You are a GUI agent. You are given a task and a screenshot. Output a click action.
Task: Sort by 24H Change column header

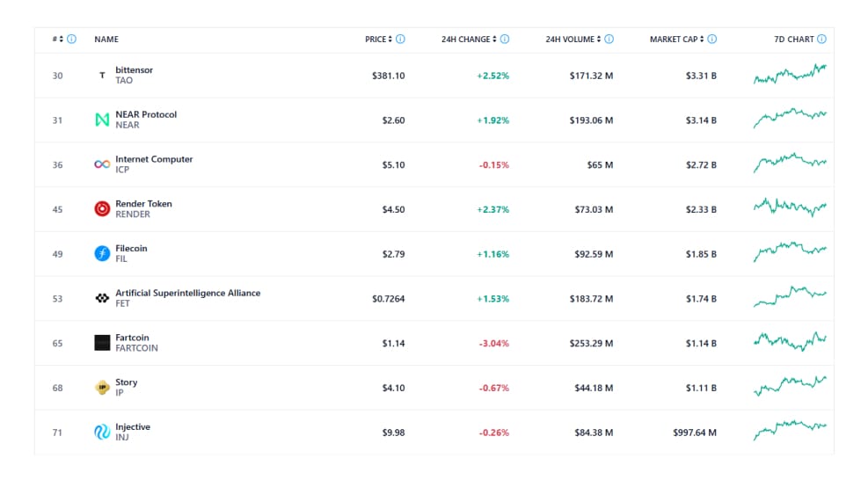pos(469,40)
